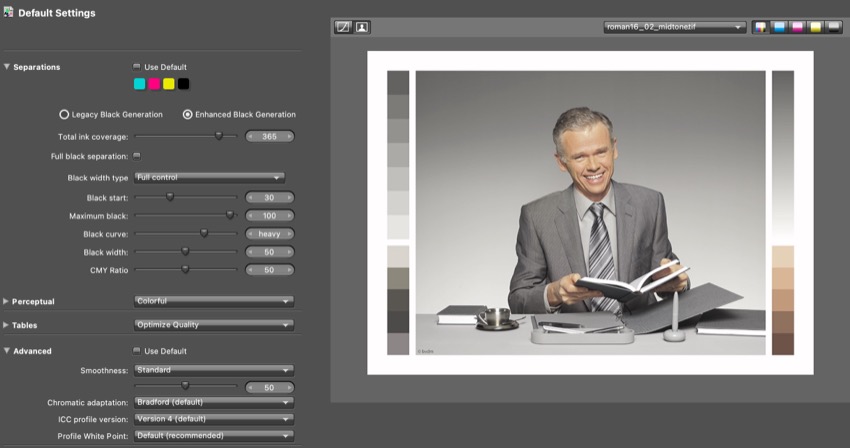Select Enhanced Black Generation option

(187, 114)
